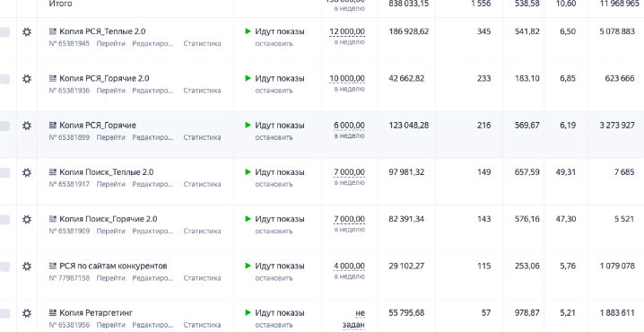Click value 978,87 in Ретаргетинг row

click(527, 313)
